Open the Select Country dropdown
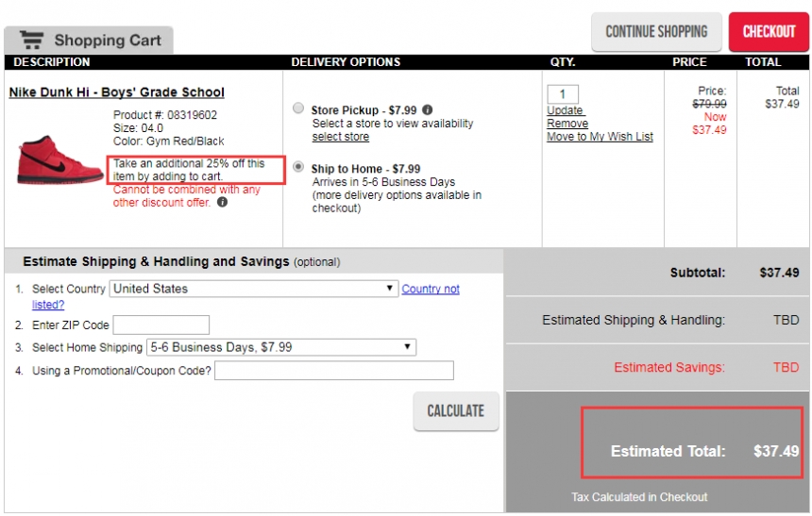 tap(254, 289)
